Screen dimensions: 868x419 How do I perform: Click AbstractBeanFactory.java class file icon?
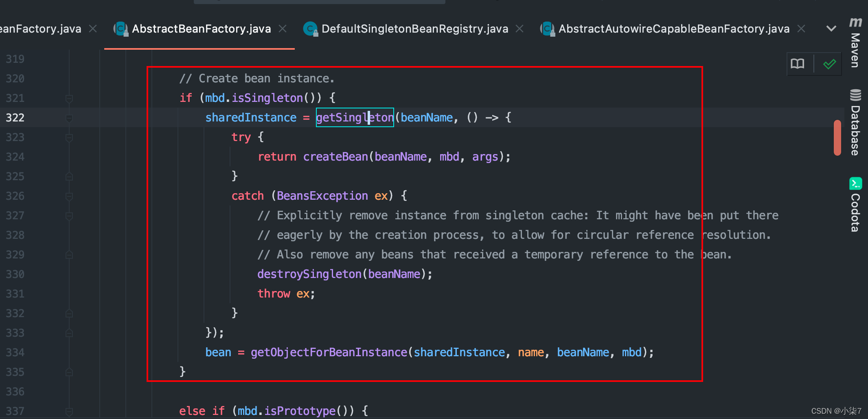(121, 29)
